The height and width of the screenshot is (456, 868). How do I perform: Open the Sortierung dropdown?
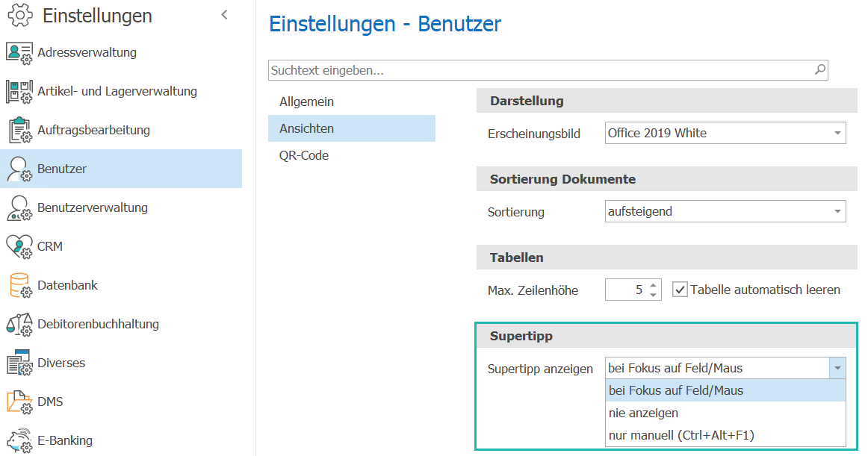(725, 211)
